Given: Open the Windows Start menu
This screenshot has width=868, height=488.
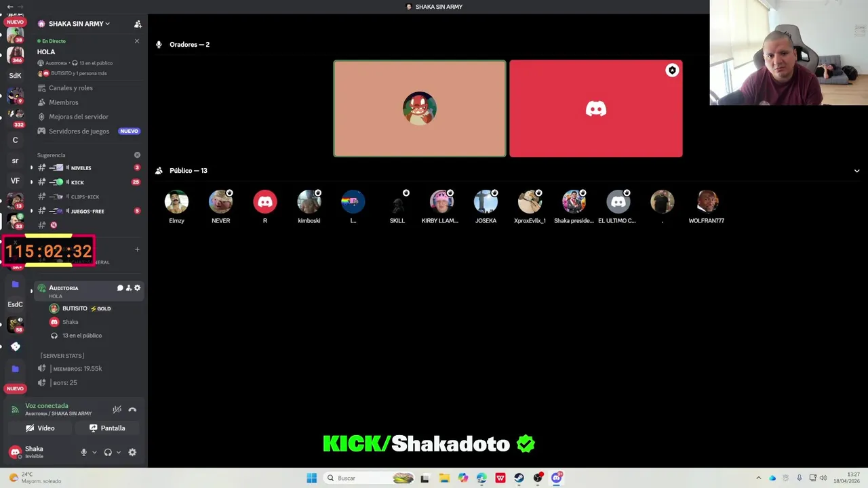Looking at the screenshot, I should coord(311,478).
